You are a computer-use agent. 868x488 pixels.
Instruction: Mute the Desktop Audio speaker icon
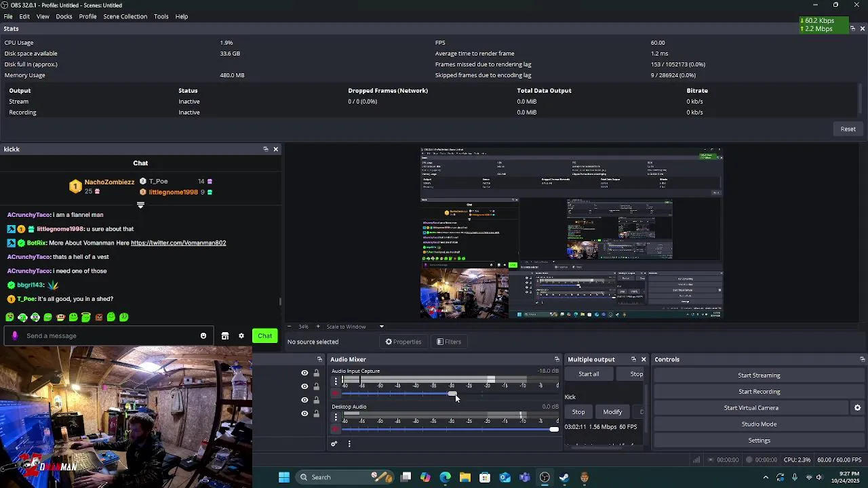pyautogui.click(x=335, y=429)
